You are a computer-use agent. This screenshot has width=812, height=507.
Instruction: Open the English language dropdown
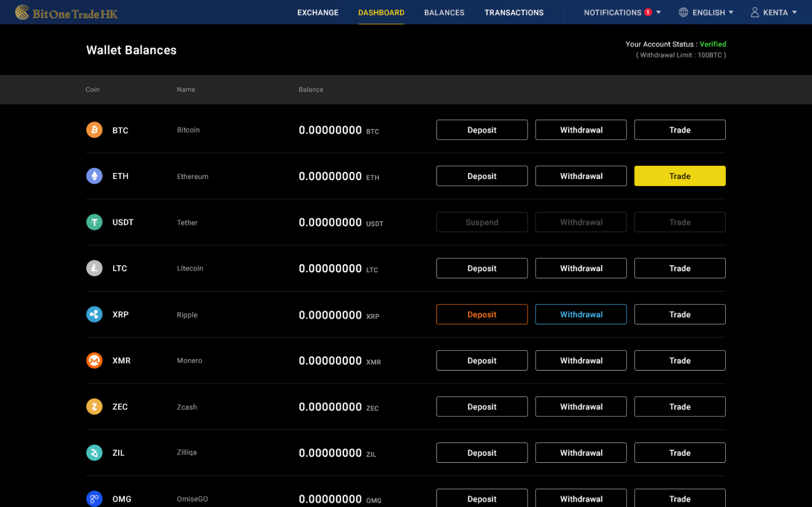tap(706, 12)
